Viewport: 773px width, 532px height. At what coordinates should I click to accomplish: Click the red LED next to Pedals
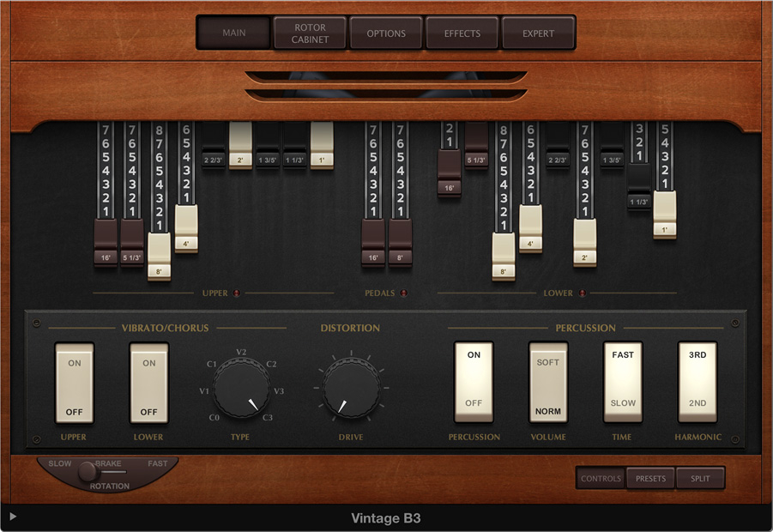point(404,293)
